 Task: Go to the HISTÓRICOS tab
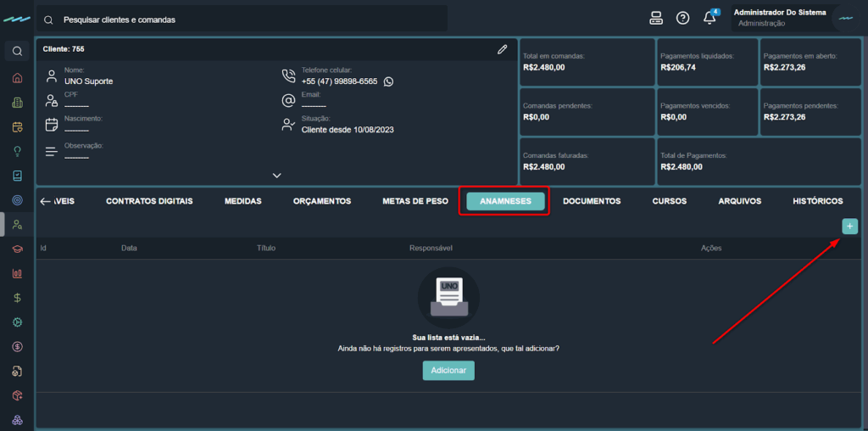pos(817,201)
